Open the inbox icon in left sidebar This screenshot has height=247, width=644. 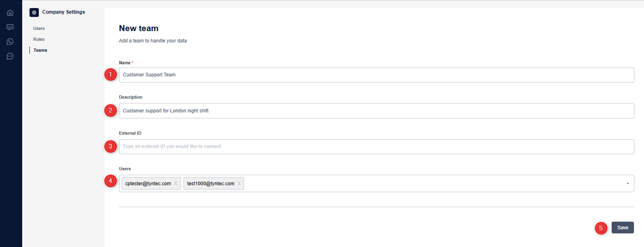tap(10, 27)
